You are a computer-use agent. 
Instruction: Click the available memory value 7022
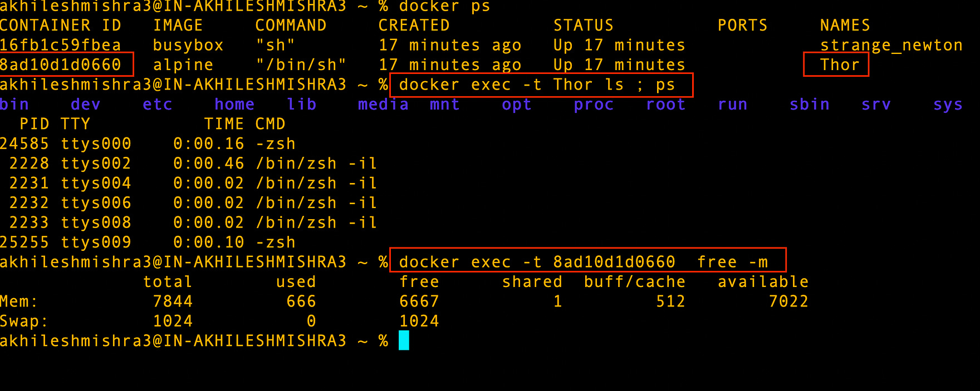788,301
